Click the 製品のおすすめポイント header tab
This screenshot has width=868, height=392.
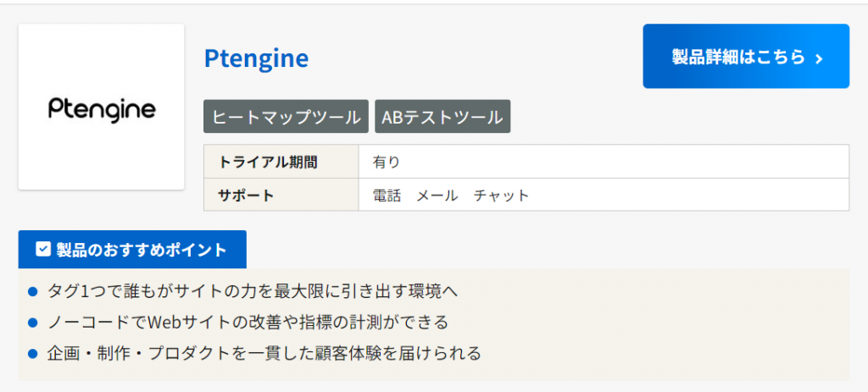[132, 250]
